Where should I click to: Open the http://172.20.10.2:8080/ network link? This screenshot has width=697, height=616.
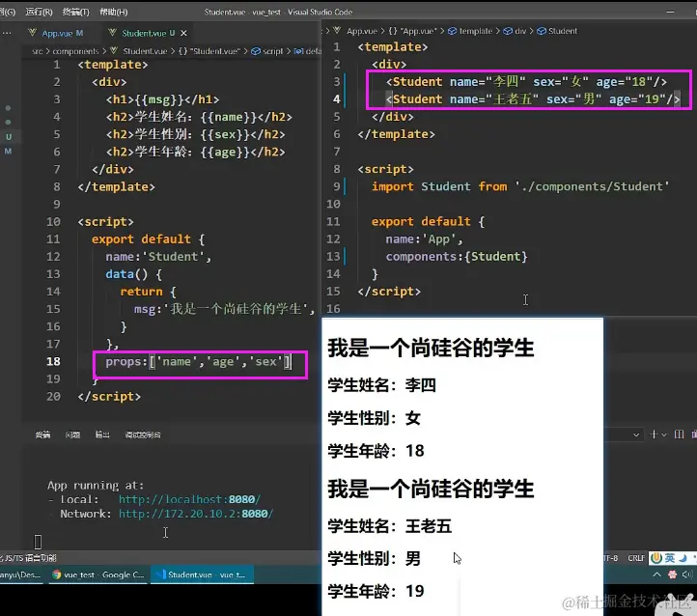[x=196, y=514]
